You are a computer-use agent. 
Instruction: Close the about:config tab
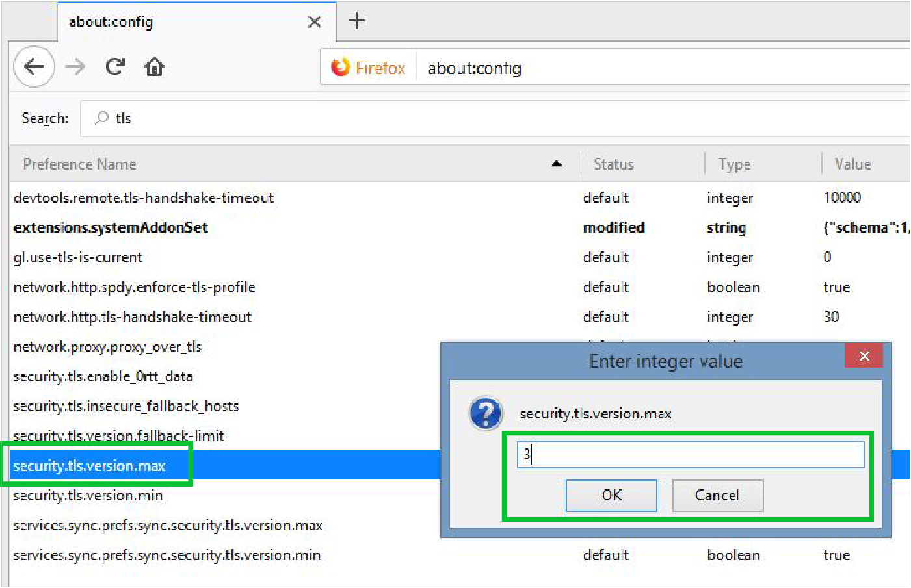[315, 22]
